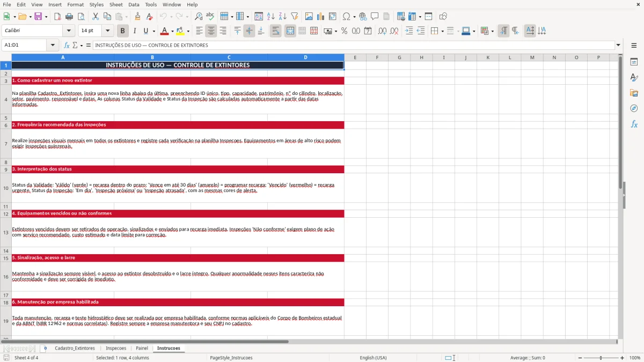This screenshot has height=362, width=644.
Task: Expand the Name Box dropdown
Action: [53, 46]
